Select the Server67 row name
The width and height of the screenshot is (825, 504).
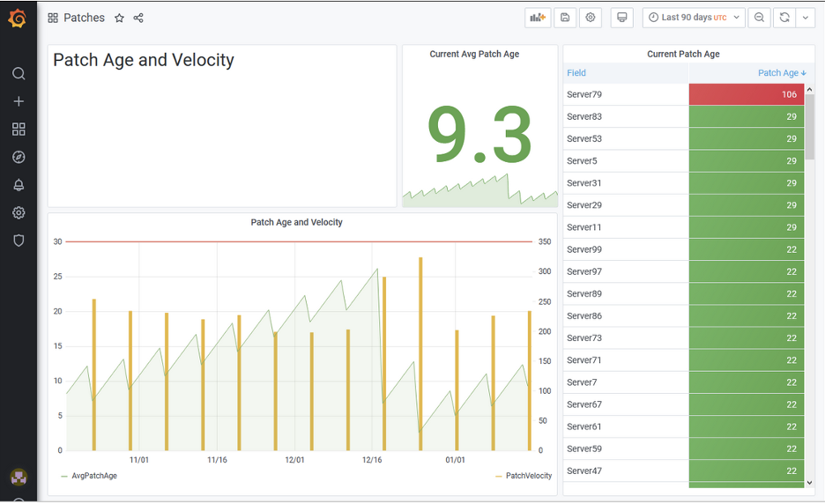click(584, 404)
